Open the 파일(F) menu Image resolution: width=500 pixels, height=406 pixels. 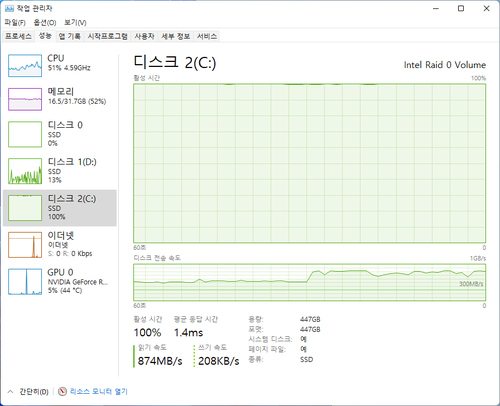click(x=15, y=22)
